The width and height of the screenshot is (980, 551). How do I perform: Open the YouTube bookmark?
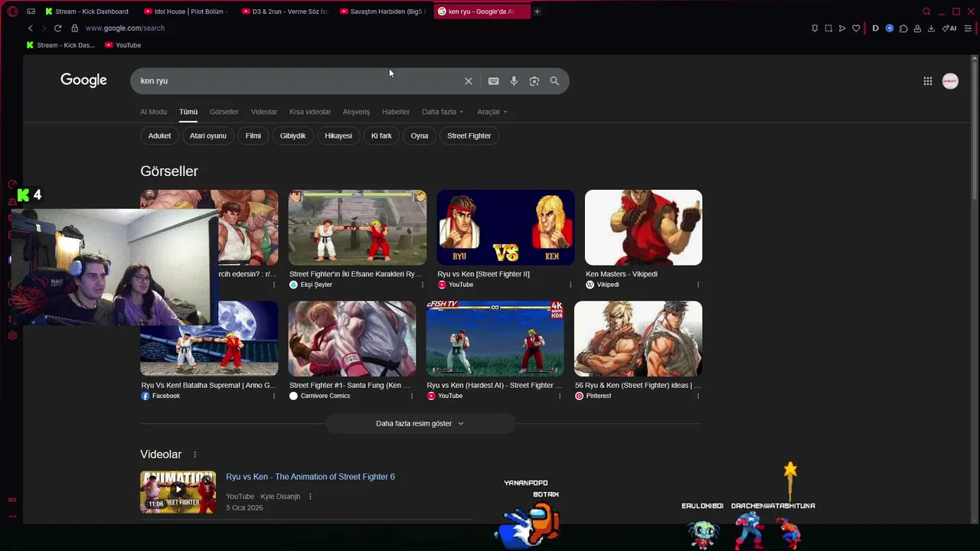(x=122, y=45)
